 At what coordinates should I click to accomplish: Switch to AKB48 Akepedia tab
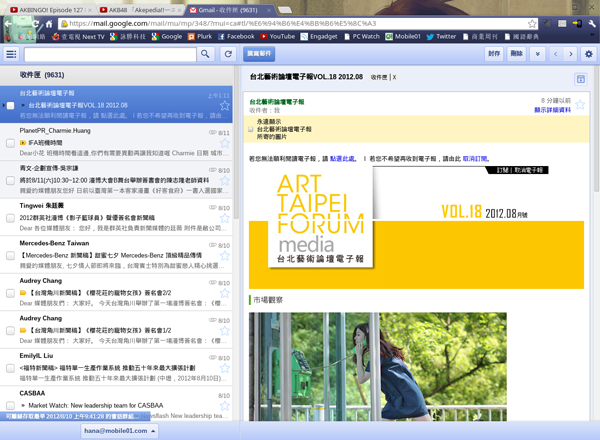[x=141, y=10]
